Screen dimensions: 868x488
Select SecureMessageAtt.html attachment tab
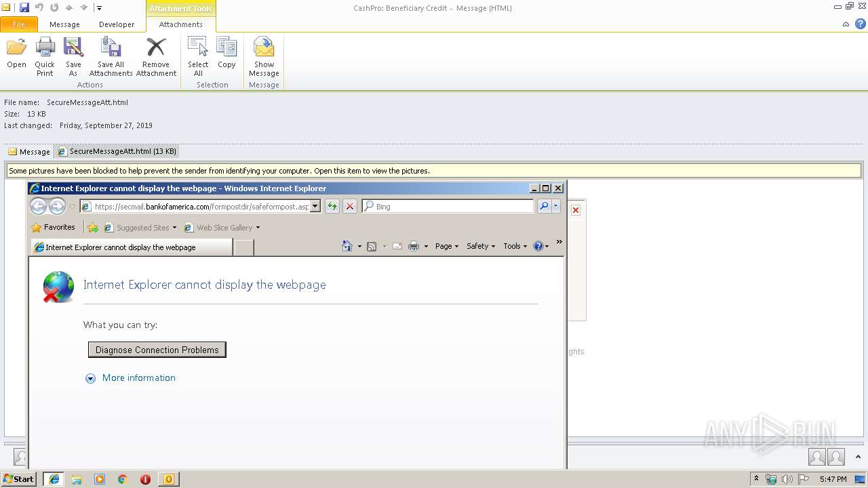tap(117, 152)
